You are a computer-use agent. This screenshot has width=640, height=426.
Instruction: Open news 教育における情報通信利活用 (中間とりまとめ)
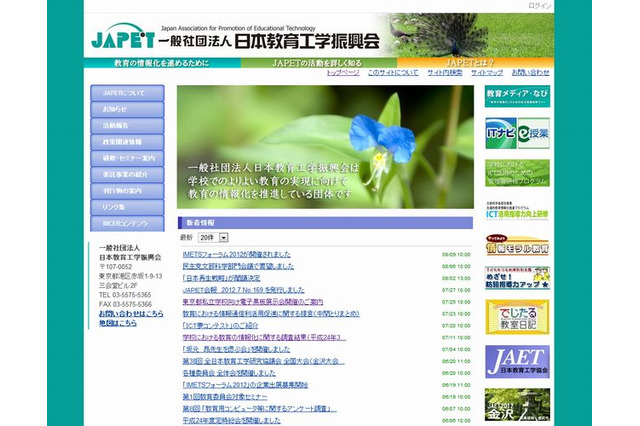[271, 313]
